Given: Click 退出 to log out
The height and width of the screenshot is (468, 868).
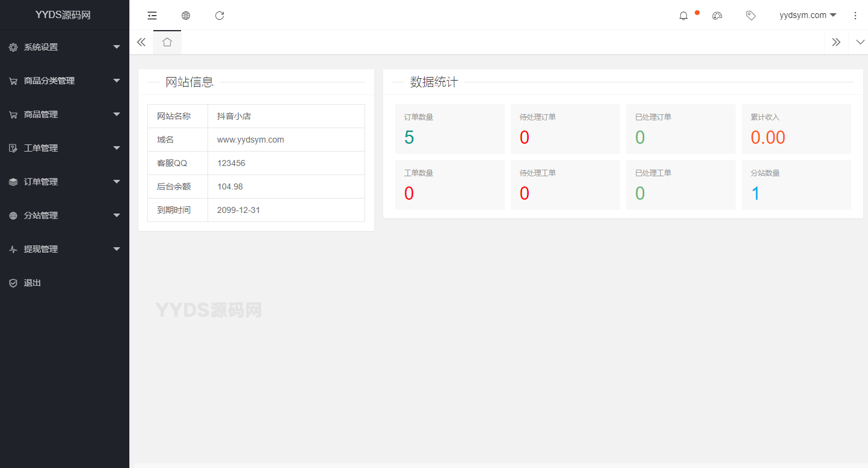Looking at the screenshot, I should coord(32,283).
